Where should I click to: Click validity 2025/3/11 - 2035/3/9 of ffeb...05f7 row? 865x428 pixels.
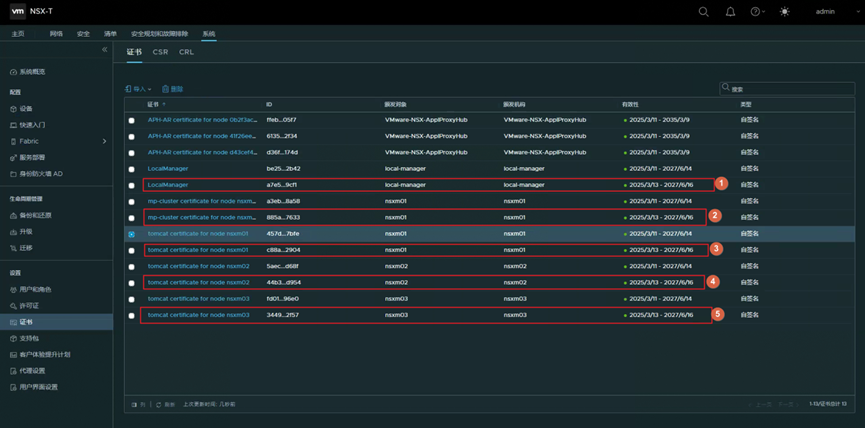coord(661,120)
